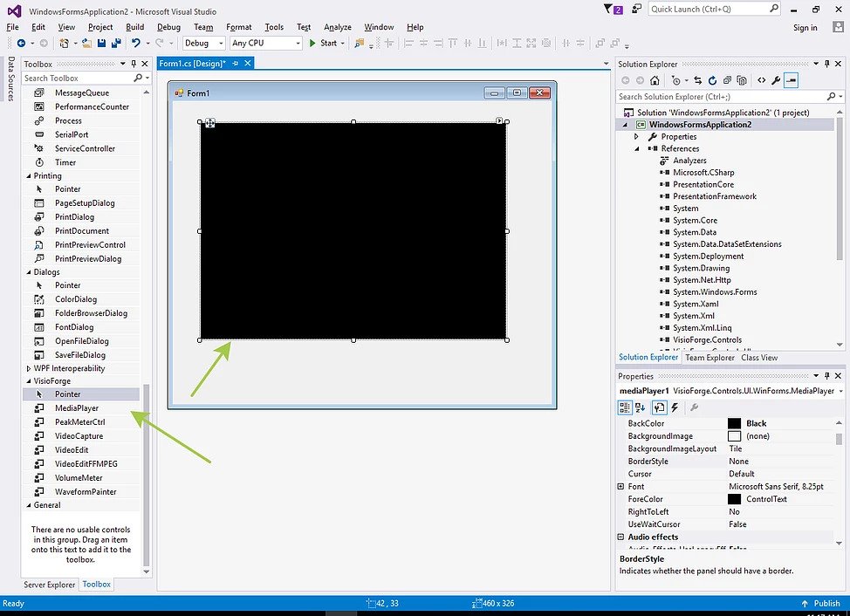Collapse the VisioForge toolbox group
The width and height of the screenshot is (850, 616).
point(29,381)
